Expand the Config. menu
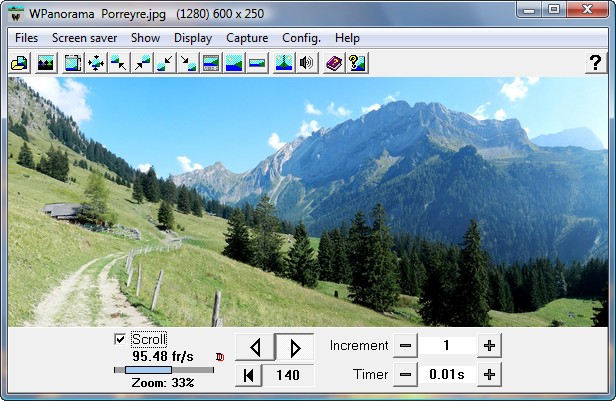The image size is (616, 401). (301, 38)
